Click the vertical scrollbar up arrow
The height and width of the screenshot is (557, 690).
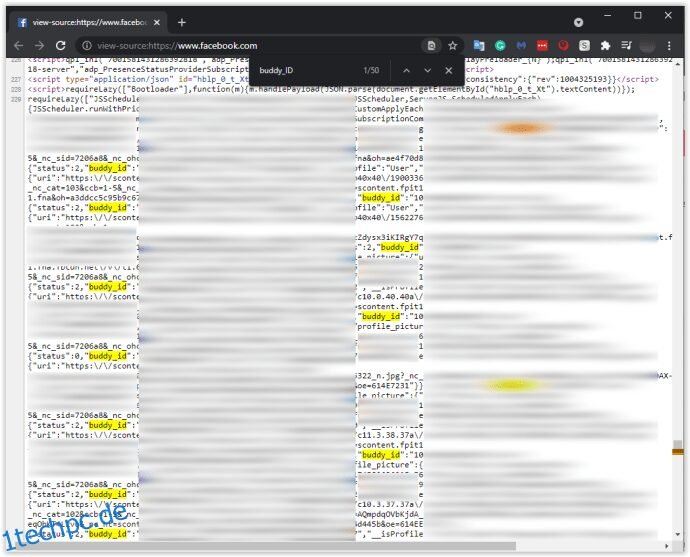pyautogui.click(x=678, y=64)
